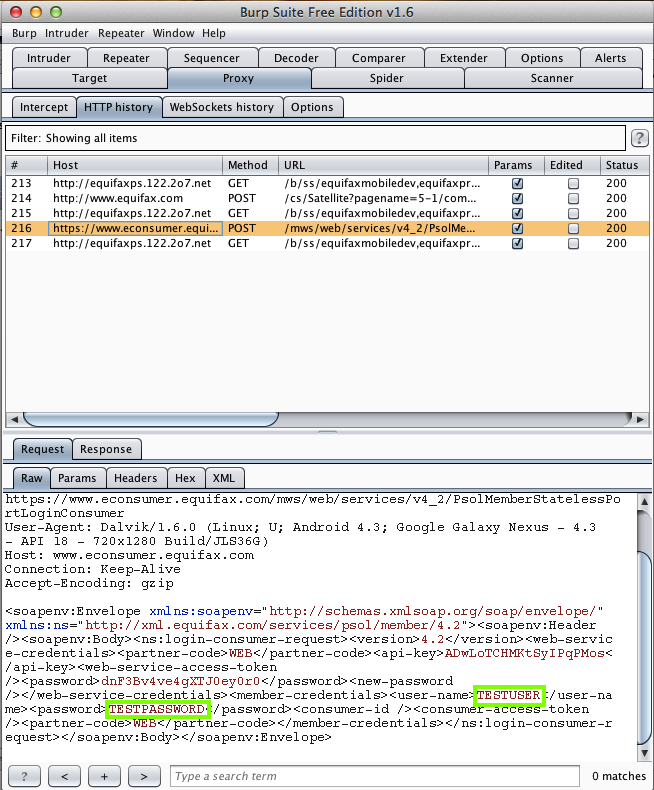Switch to the Scanner tab
654x790 pixels.
552,78
